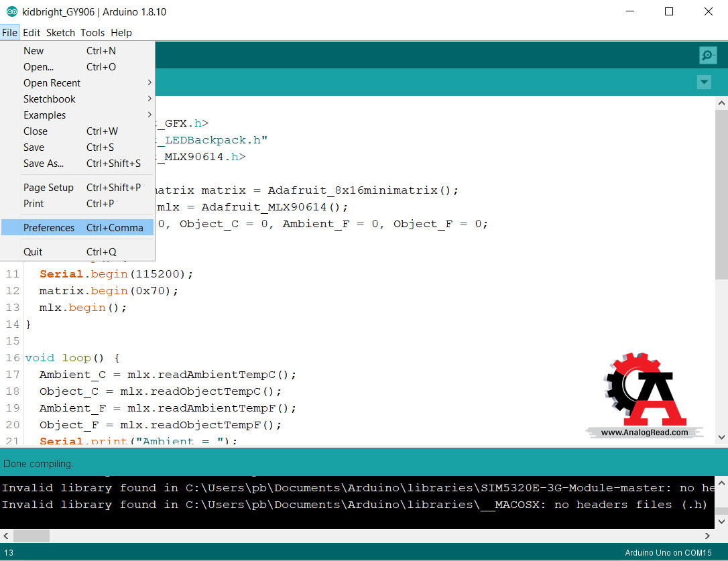Click the 'matrix.begin(0x70);' code line
This screenshot has height=561, width=728.
point(109,291)
